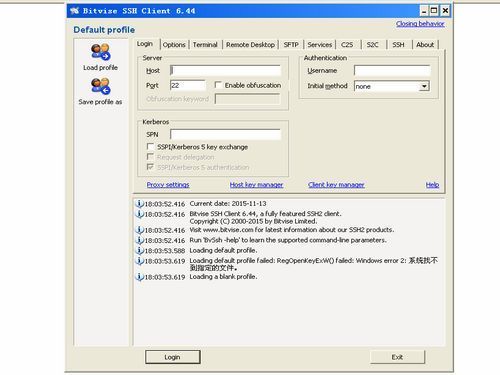
Task: Select the Login tab
Action: (145, 44)
